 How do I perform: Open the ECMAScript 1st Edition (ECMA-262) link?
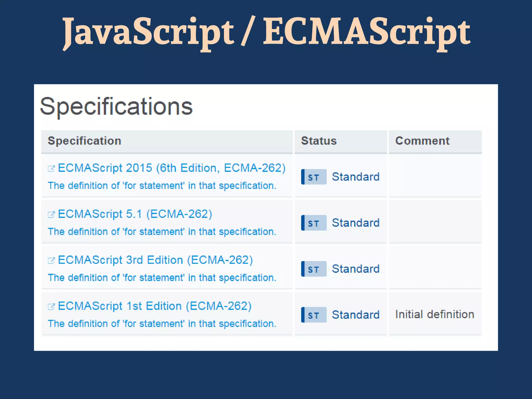[x=155, y=306]
